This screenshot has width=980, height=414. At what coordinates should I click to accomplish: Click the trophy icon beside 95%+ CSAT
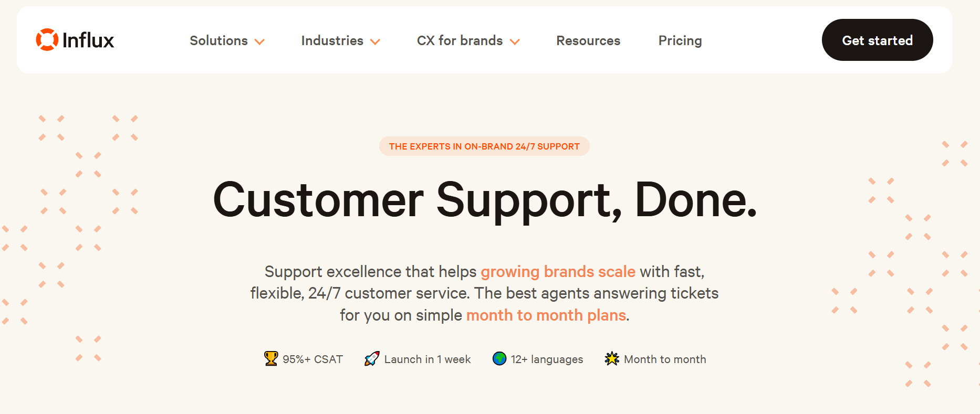pos(271,358)
